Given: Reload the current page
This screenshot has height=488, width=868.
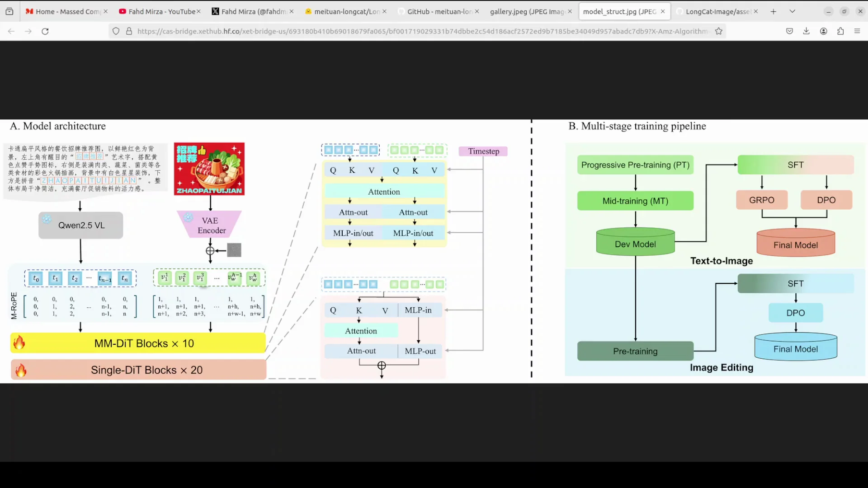Looking at the screenshot, I should click(45, 31).
